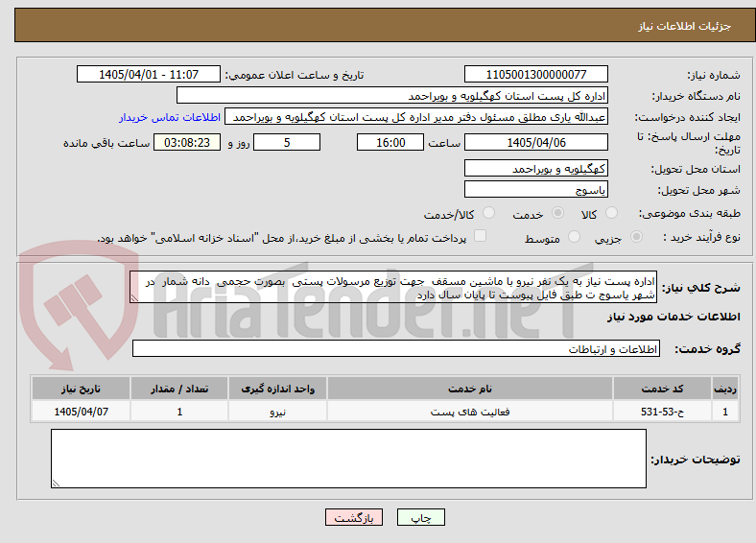Click the remaining days field showing 5
The image size is (756, 543).
pyautogui.click(x=287, y=142)
